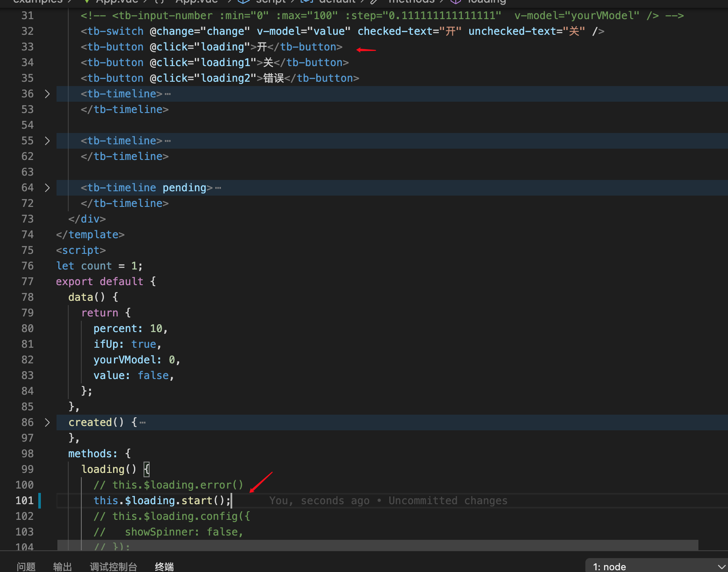728x572 pixels.
Task: Click line number 33 in the gutter
Action: [27, 47]
